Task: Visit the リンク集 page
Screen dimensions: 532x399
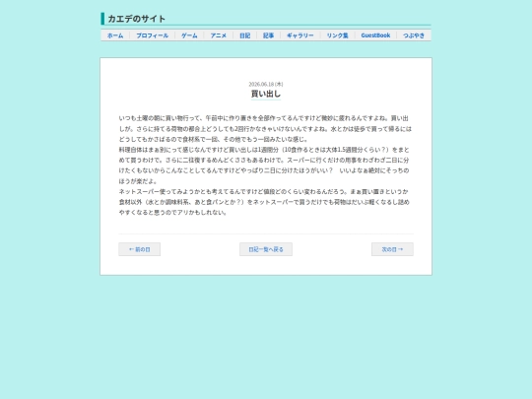Action: pyautogui.click(x=338, y=35)
